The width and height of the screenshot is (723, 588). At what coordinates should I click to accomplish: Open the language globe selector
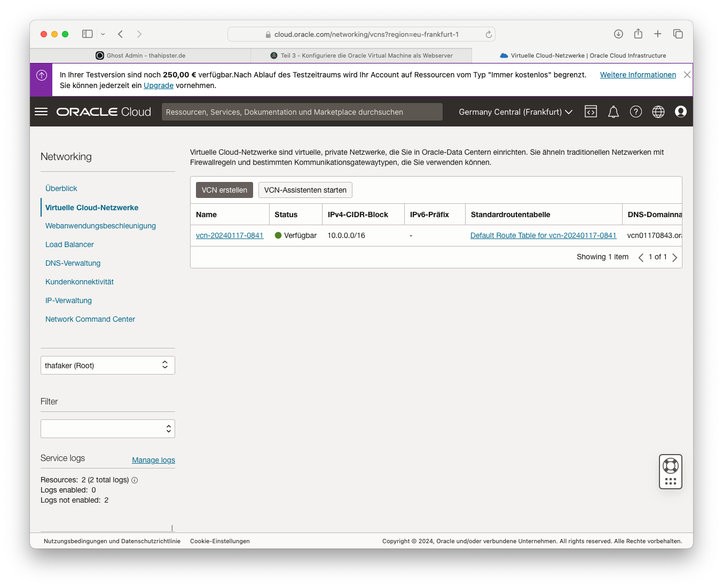pyautogui.click(x=658, y=112)
